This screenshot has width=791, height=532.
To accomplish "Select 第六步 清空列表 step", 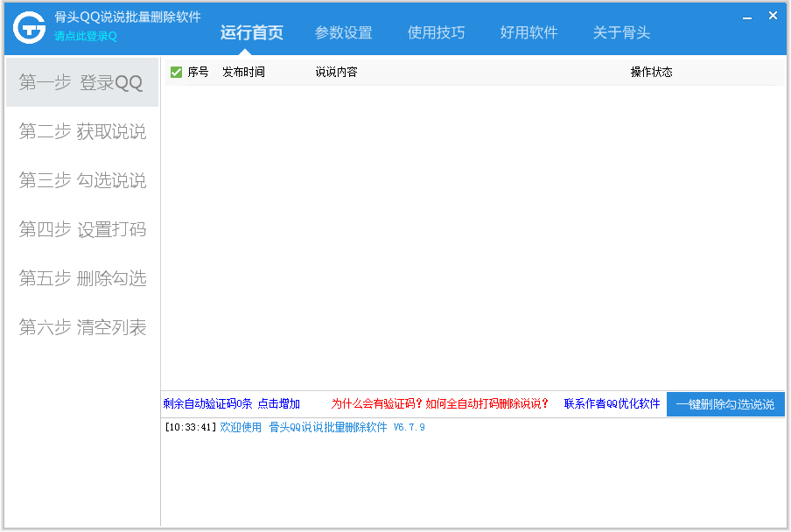I will tap(82, 327).
